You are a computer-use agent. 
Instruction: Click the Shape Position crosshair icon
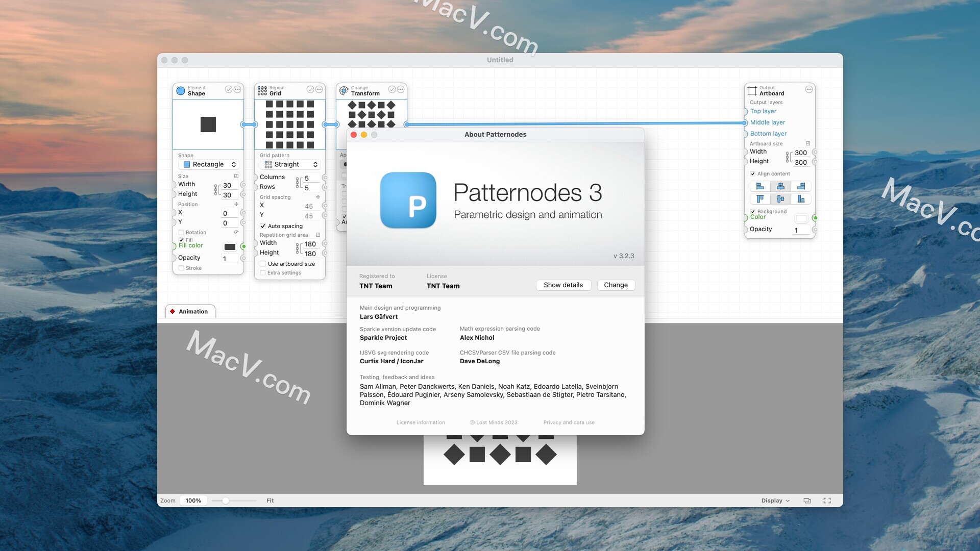236,204
